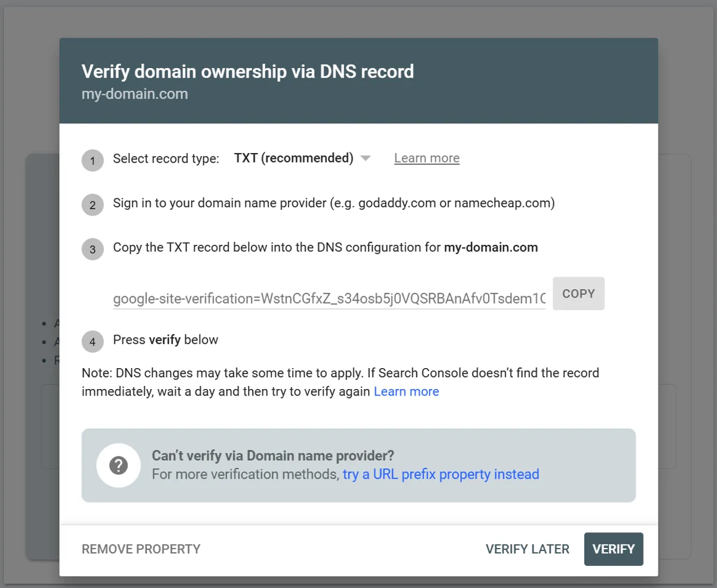The width and height of the screenshot is (717, 588).
Task: Click REMOVE PROPERTY
Action: click(141, 549)
